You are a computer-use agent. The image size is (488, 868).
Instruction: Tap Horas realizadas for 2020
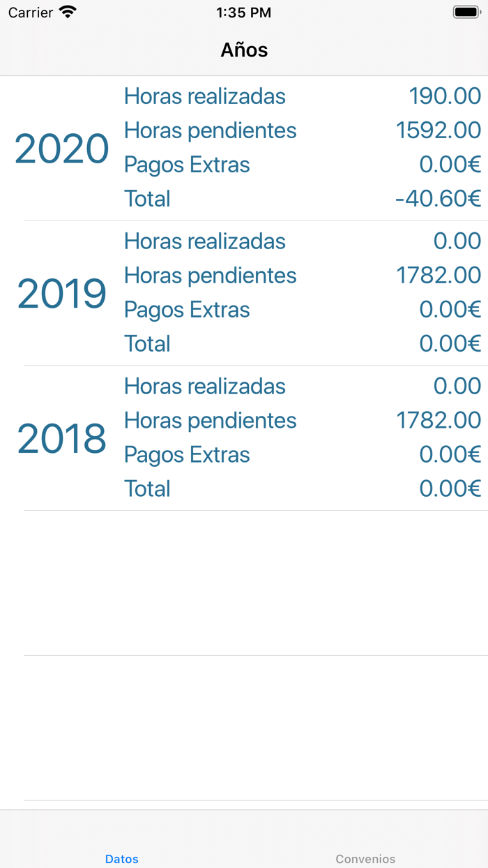(x=204, y=96)
